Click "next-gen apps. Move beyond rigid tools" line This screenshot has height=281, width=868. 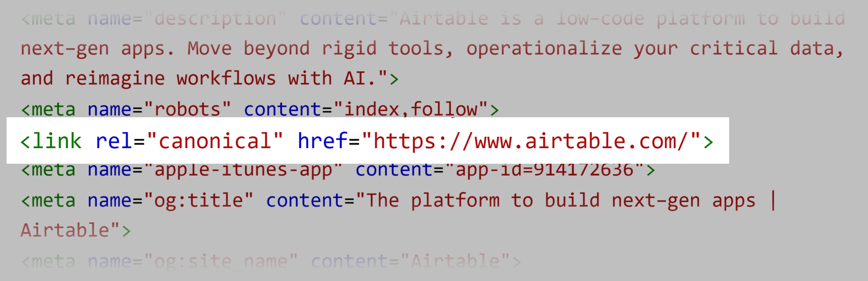(432, 49)
